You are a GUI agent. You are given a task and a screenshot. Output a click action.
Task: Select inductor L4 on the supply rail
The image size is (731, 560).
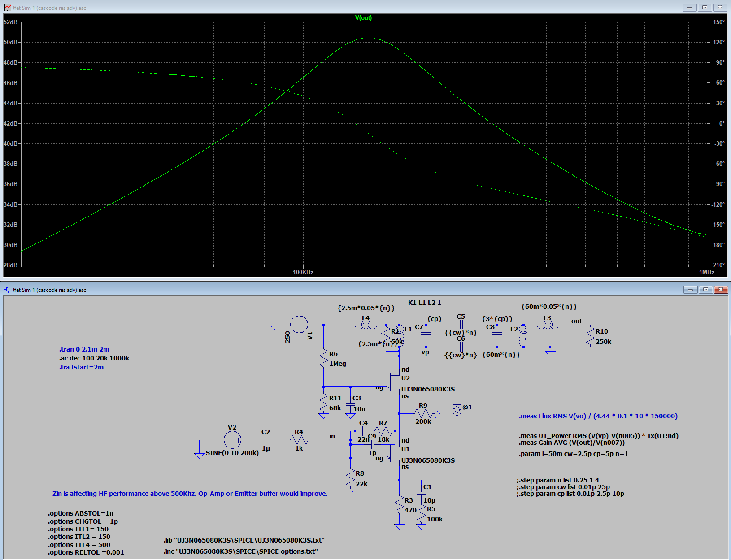click(365, 325)
